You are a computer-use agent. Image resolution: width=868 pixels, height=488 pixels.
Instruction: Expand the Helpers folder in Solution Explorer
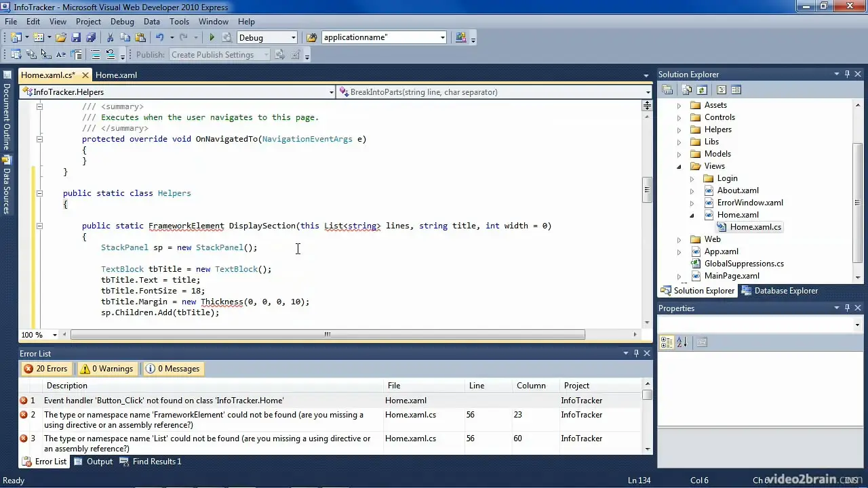tap(679, 129)
